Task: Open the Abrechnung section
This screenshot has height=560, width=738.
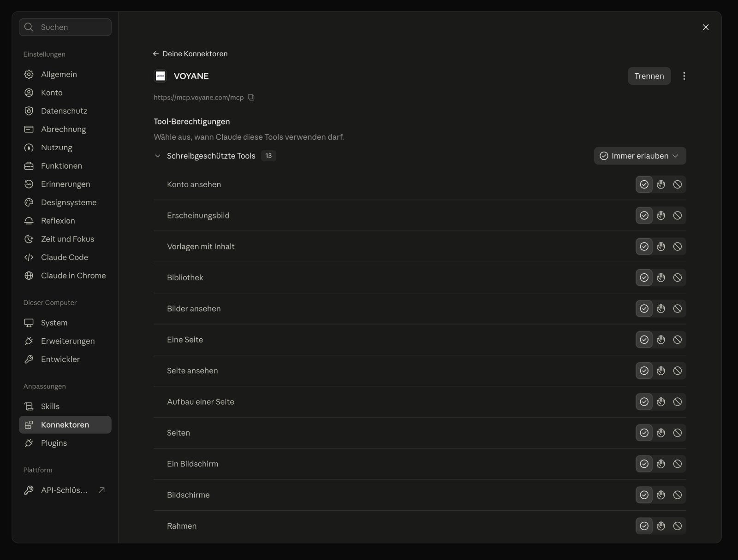Action: coord(65,129)
